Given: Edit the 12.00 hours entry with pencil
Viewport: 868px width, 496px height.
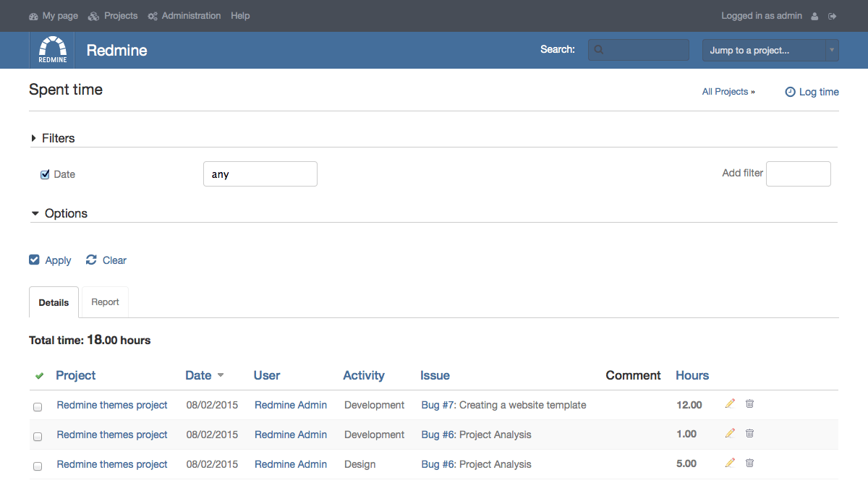Looking at the screenshot, I should click(x=730, y=403).
